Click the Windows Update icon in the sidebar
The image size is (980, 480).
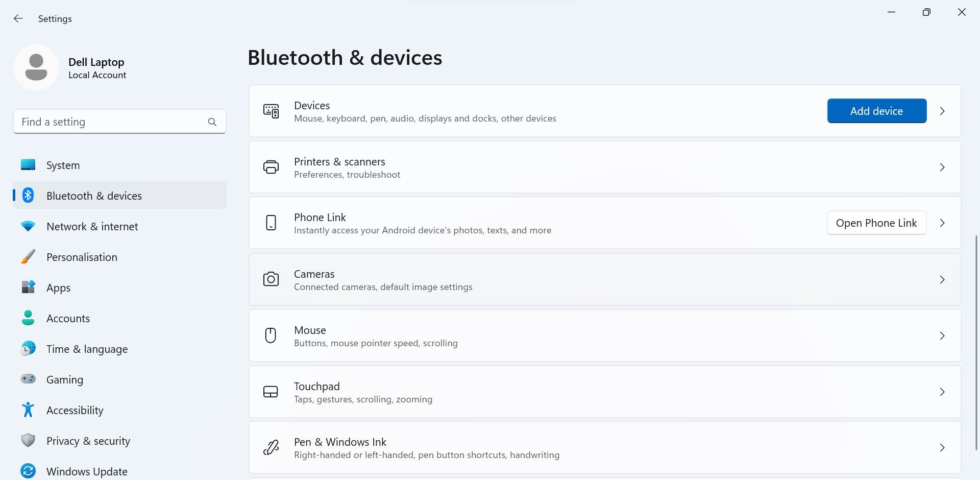[29, 471]
